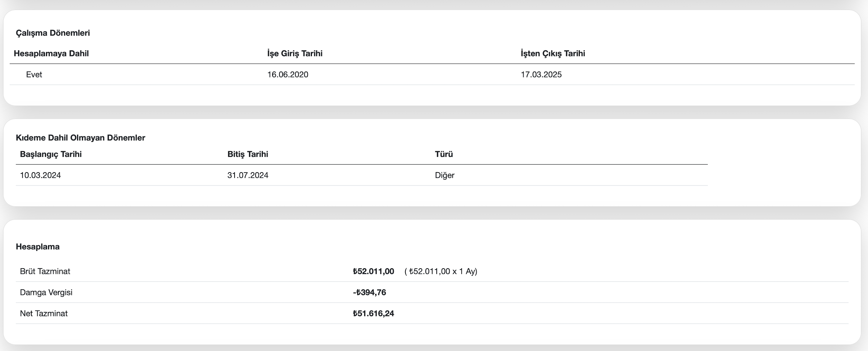Click the start date 16.06.2020

(x=288, y=74)
